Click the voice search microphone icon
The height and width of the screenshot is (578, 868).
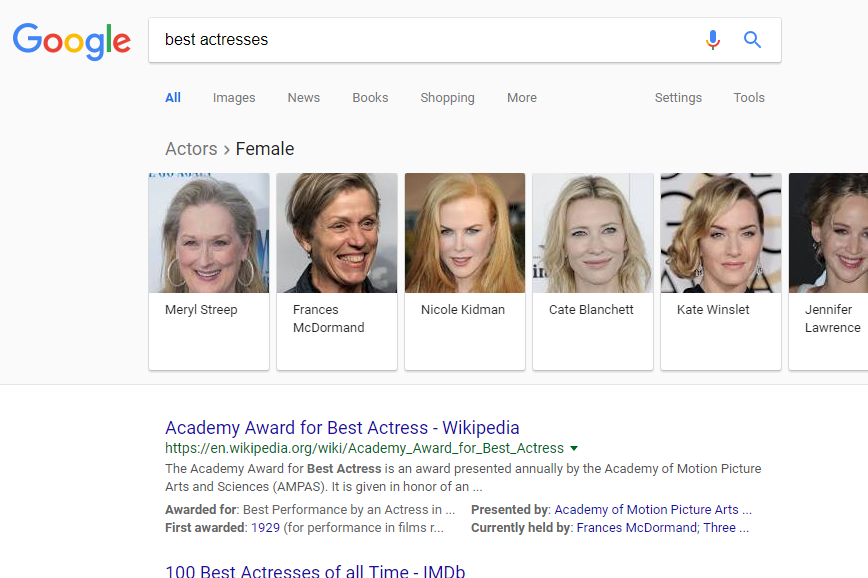(x=712, y=40)
